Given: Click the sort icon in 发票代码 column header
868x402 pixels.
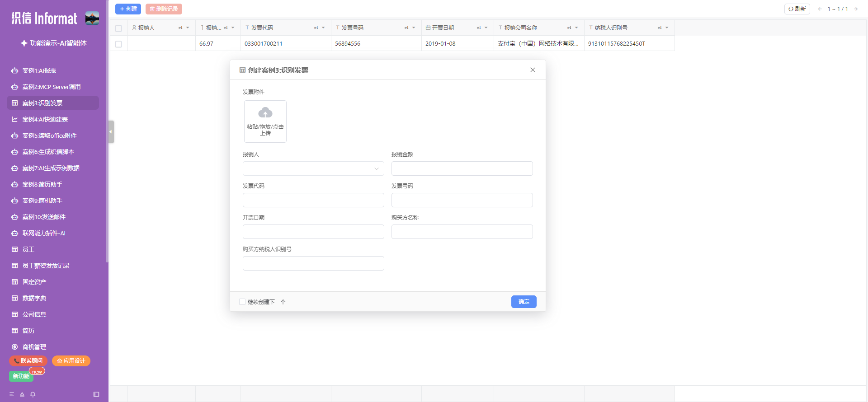Looking at the screenshot, I should (316, 28).
